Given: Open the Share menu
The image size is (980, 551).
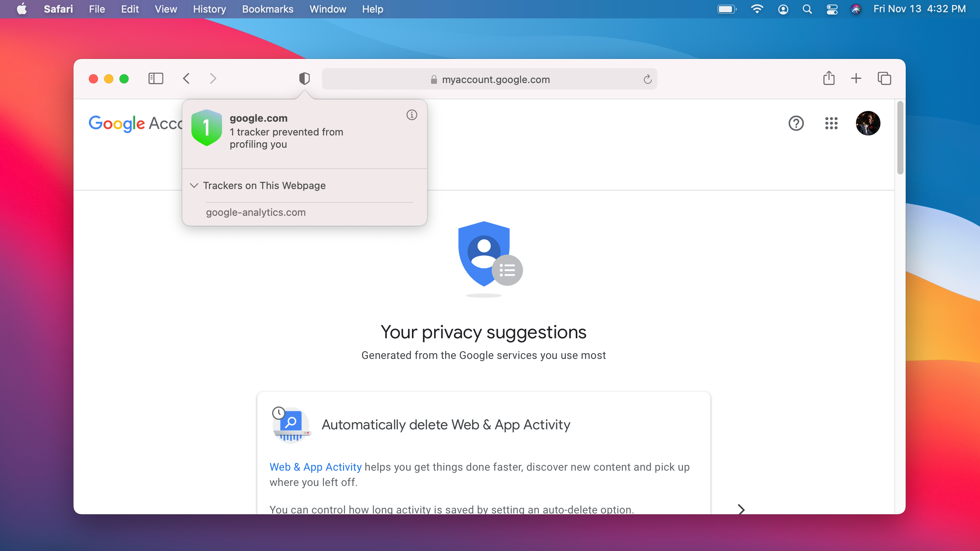Looking at the screenshot, I should 829,78.
